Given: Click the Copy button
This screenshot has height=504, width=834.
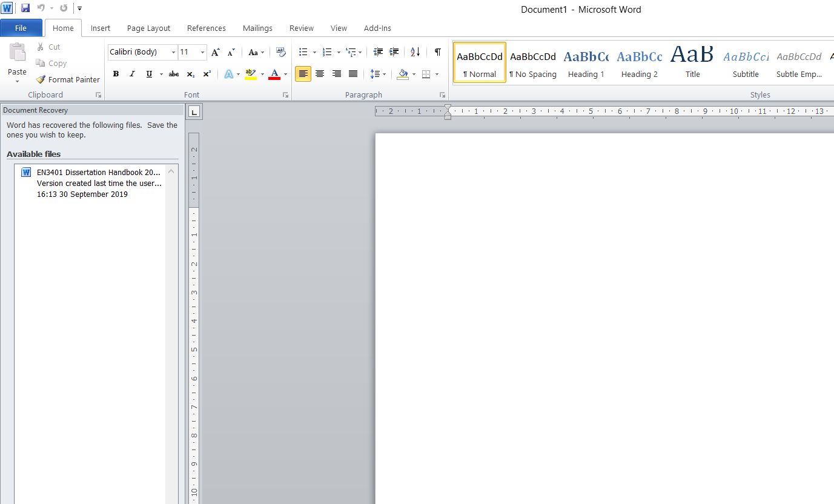Looking at the screenshot, I should click(x=51, y=63).
